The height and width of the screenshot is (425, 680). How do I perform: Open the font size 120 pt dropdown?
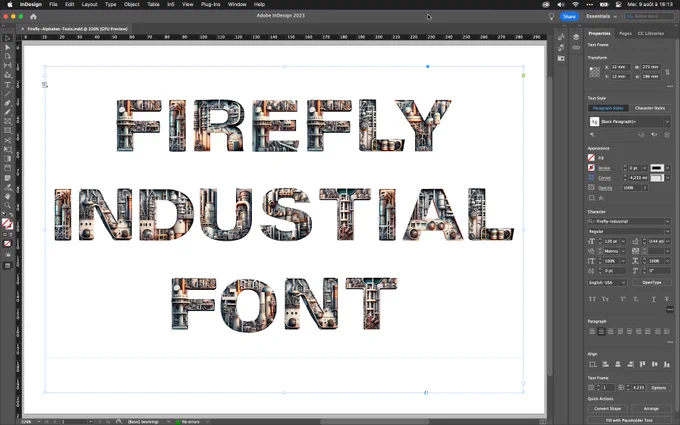pos(623,241)
